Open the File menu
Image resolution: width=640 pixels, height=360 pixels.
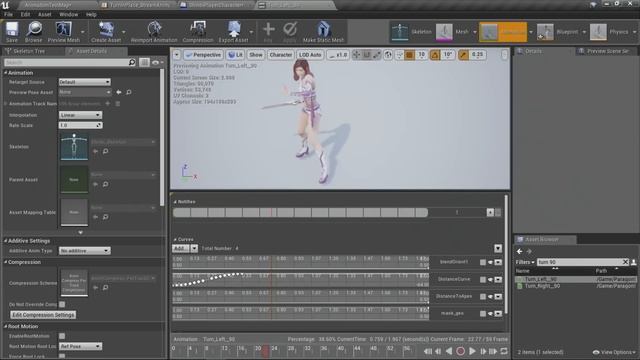pos(9,14)
